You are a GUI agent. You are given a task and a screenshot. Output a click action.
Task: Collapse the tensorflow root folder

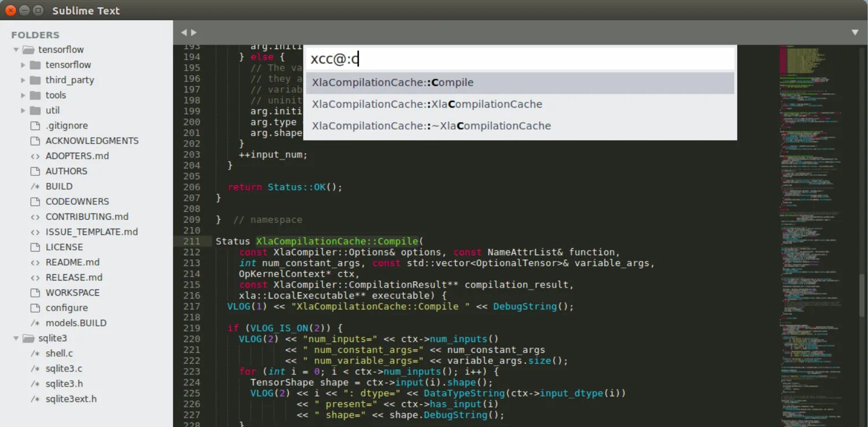(16, 49)
